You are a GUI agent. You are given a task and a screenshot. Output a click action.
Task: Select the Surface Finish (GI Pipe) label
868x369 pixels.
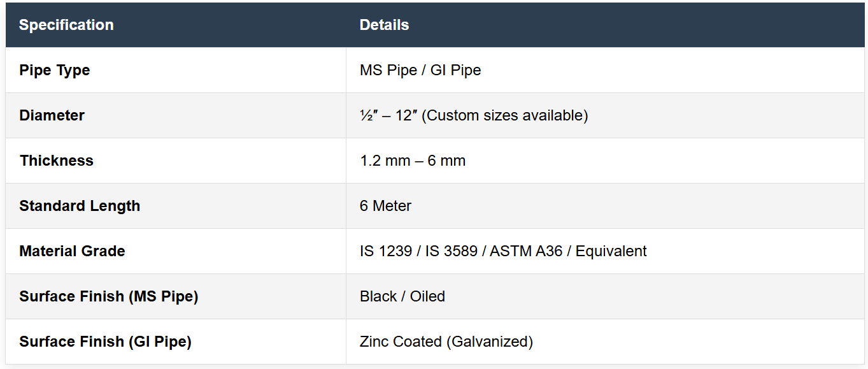106,342
